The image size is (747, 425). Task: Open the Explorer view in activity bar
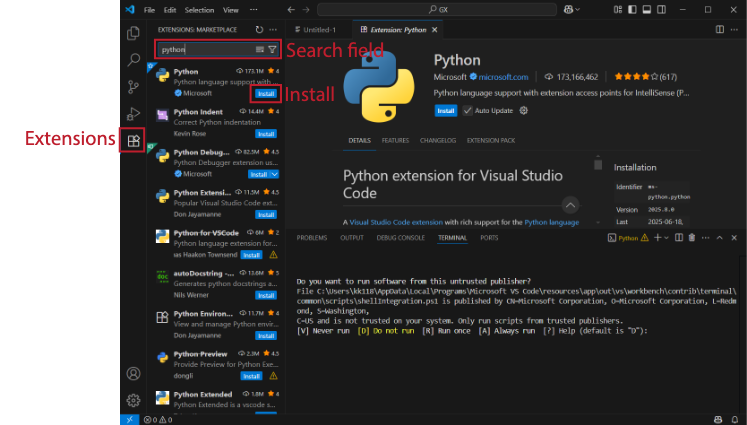[x=133, y=33]
